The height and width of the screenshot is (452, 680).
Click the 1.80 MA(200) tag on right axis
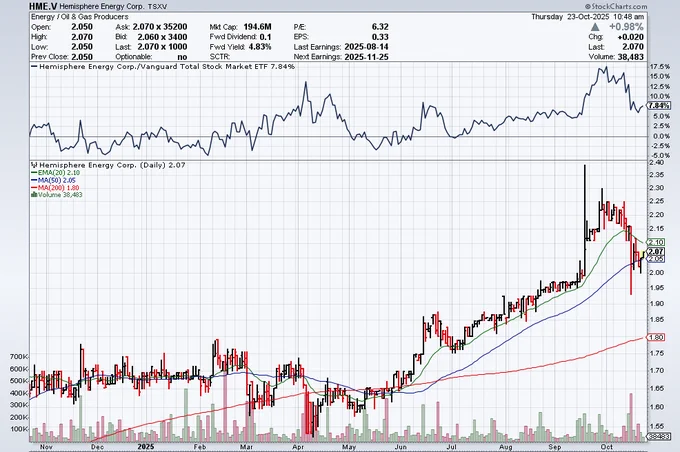tap(656, 337)
